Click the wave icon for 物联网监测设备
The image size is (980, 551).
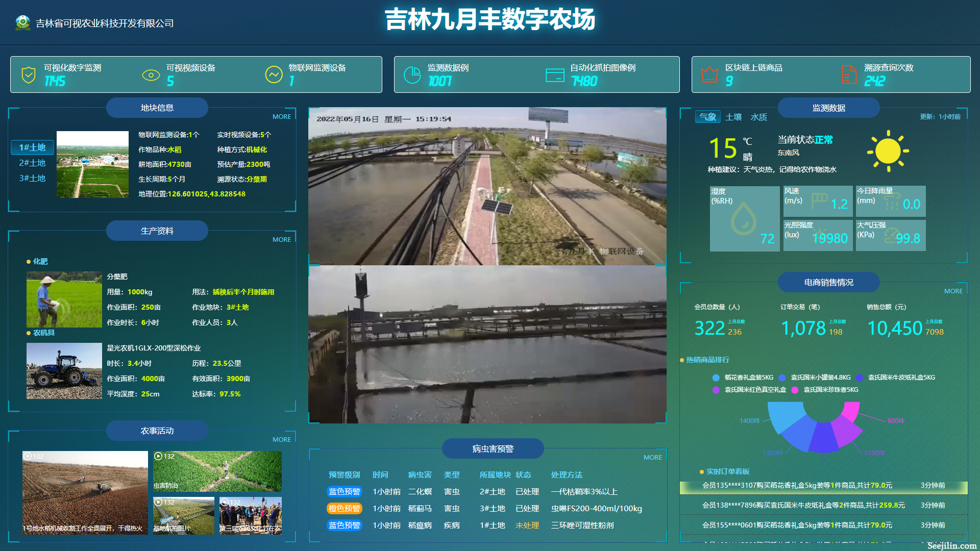274,75
